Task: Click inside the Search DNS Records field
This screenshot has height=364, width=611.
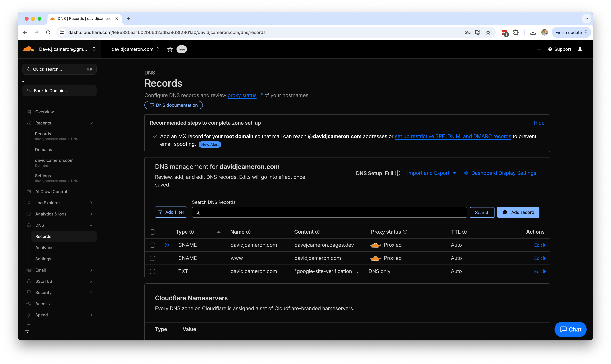Action: pos(329,212)
